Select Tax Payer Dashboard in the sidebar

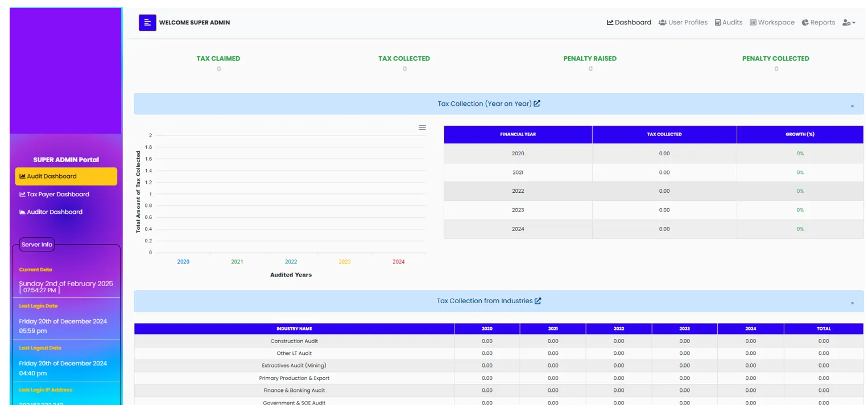point(57,194)
